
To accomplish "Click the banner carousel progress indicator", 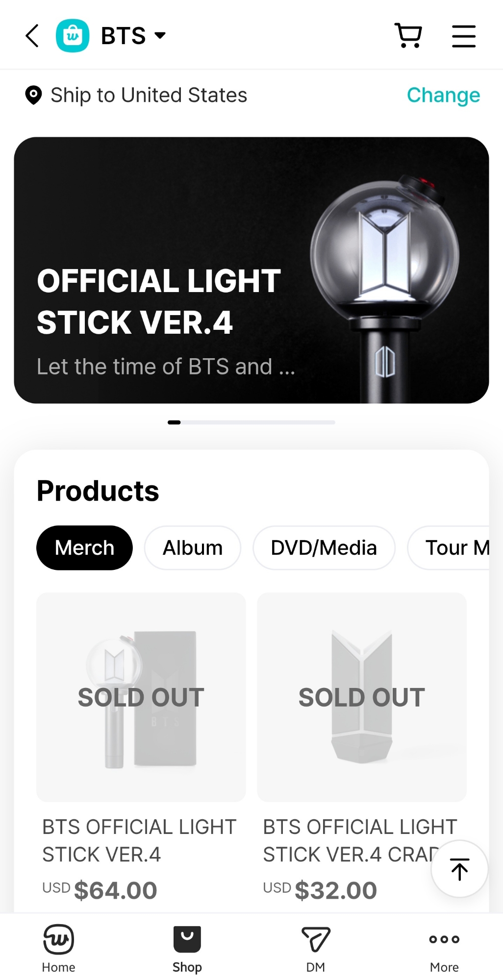I will click(251, 422).
